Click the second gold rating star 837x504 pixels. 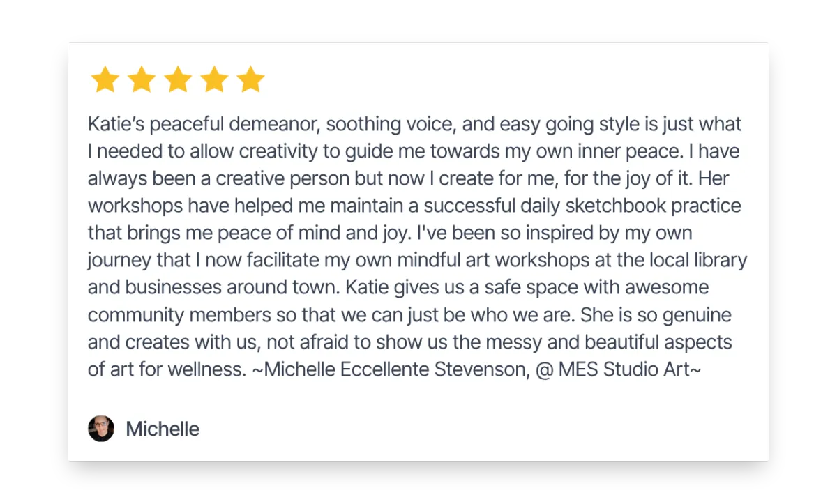[142, 79]
